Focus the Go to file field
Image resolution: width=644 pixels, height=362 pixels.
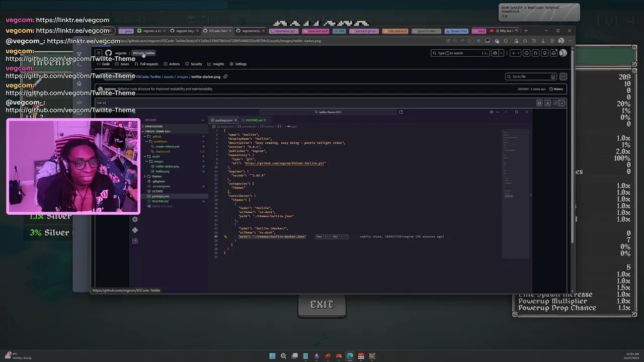pyautogui.click(x=531, y=76)
